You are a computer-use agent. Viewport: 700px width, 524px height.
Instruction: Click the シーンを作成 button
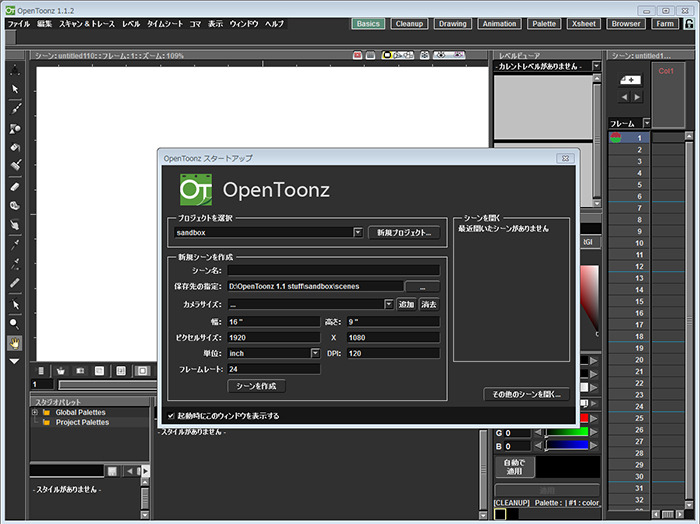coord(256,386)
